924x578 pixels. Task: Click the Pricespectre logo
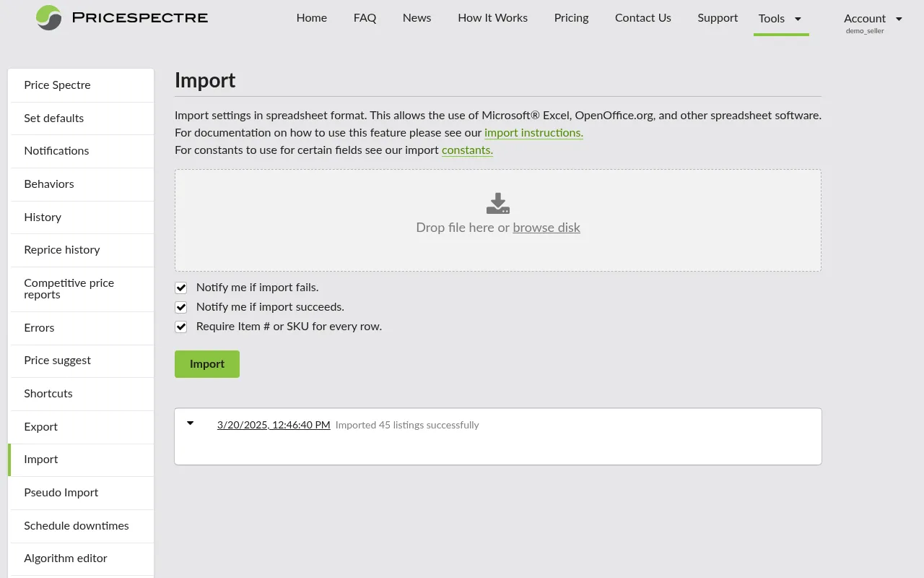pos(121,17)
